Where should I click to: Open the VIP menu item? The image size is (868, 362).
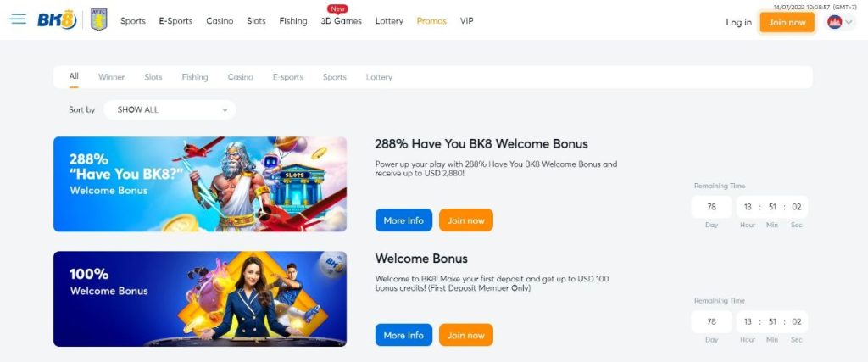467,21
